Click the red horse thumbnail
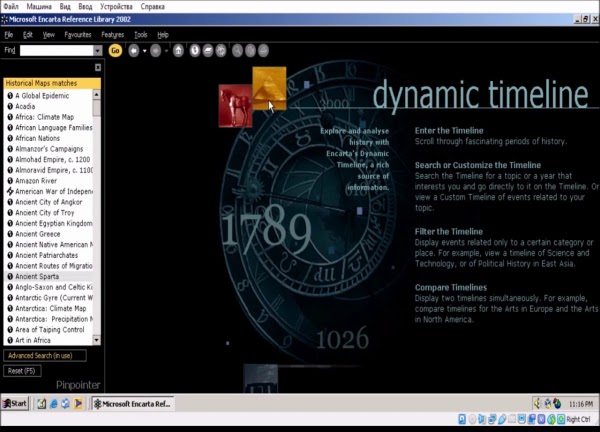This screenshot has height=432, width=600. coord(235,106)
